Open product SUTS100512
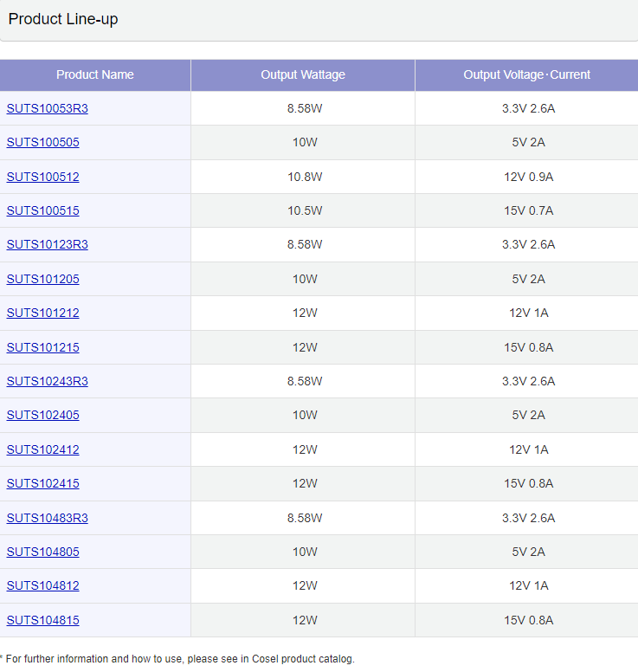Viewport: 638px width, 672px height. point(42,177)
